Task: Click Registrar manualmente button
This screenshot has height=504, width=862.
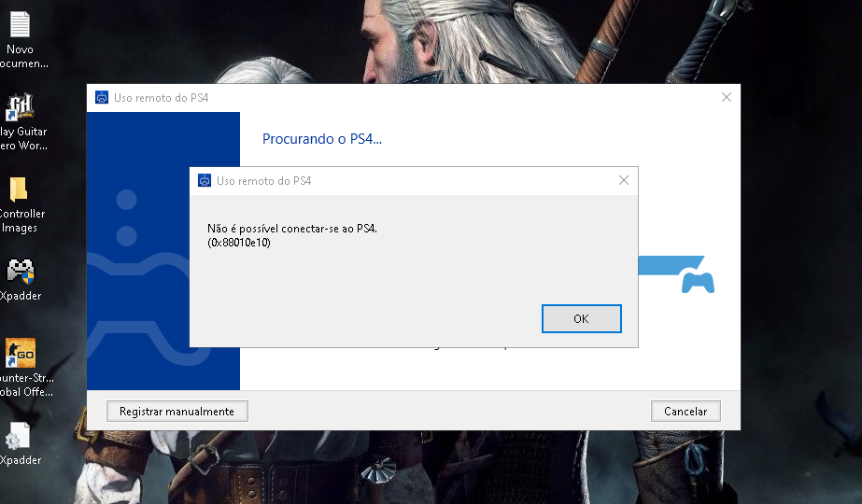Action: [177, 411]
